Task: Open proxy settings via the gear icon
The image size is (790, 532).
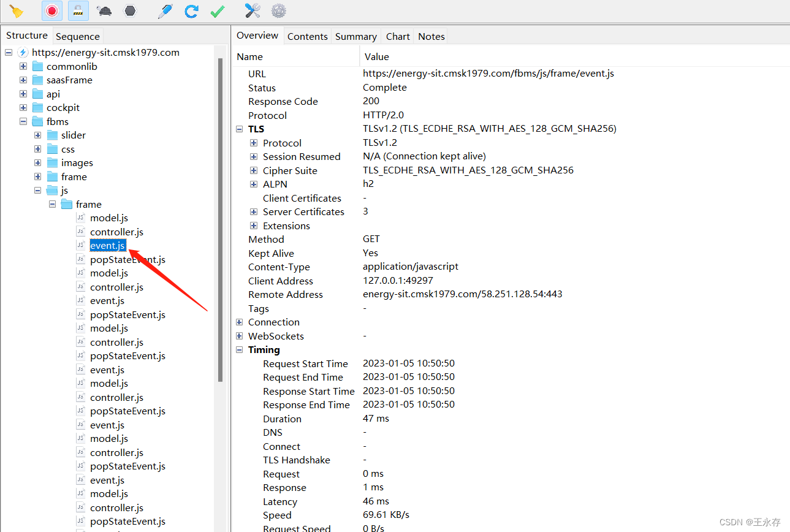Action: click(x=278, y=10)
